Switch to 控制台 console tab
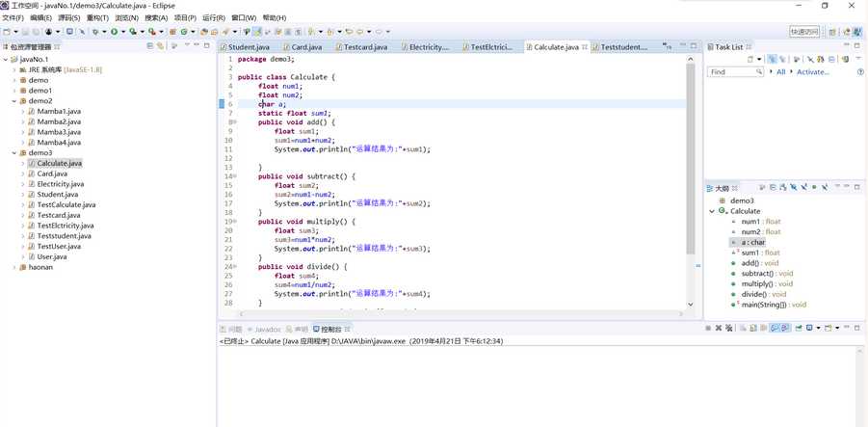Viewport: 868px width, 427px height. 332,329
